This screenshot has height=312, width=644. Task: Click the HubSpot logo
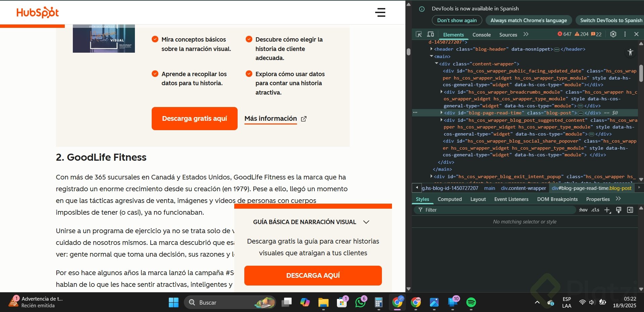point(38,13)
